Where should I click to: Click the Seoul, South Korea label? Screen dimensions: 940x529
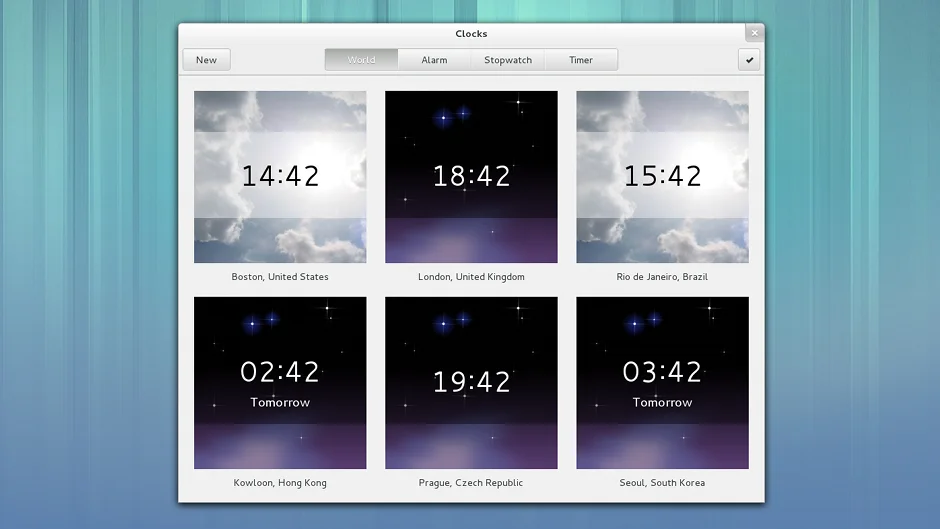pyautogui.click(x=662, y=483)
